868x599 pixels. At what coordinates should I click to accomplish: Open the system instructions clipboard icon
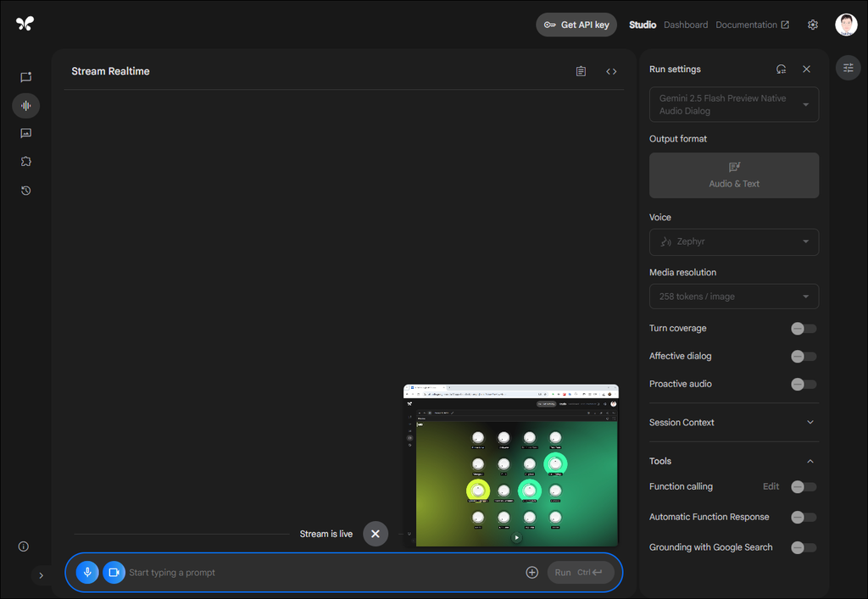click(x=581, y=71)
